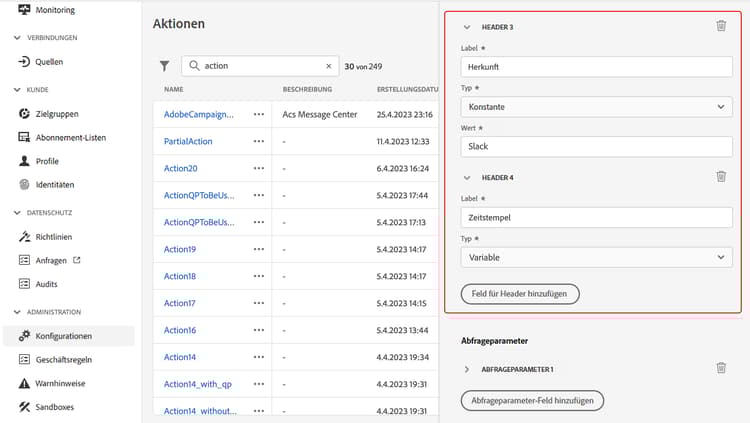This screenshot has width=750, height=423.
Task: Collapse the Header 3 section
Action: point(467,27)
